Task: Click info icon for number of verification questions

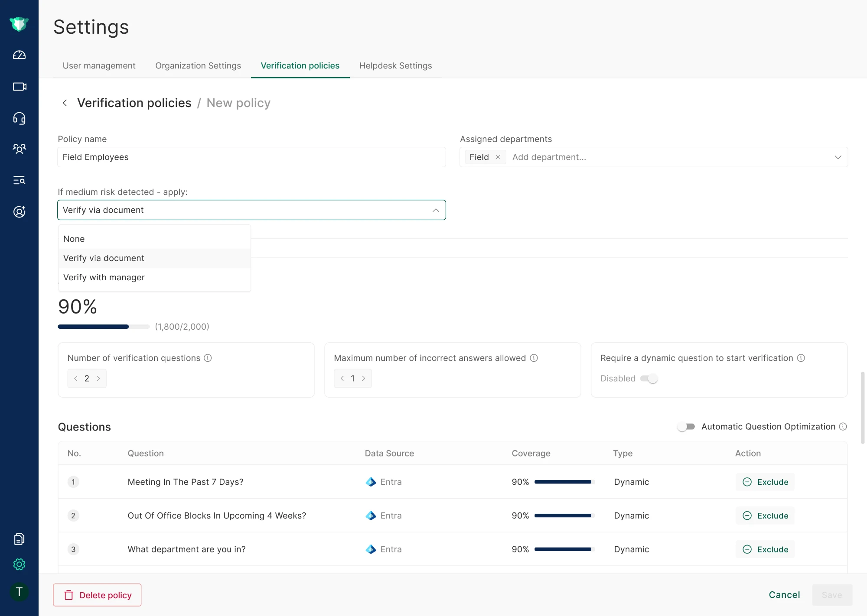Action: 208,358
